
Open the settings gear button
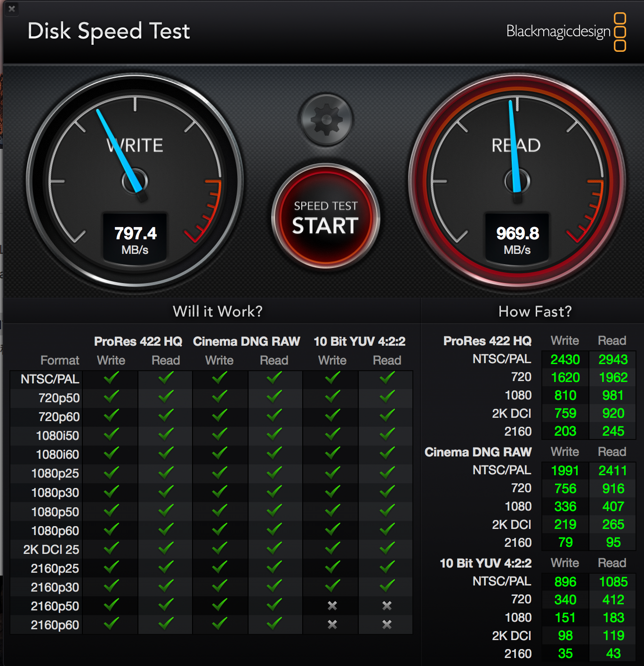point(326,120)
